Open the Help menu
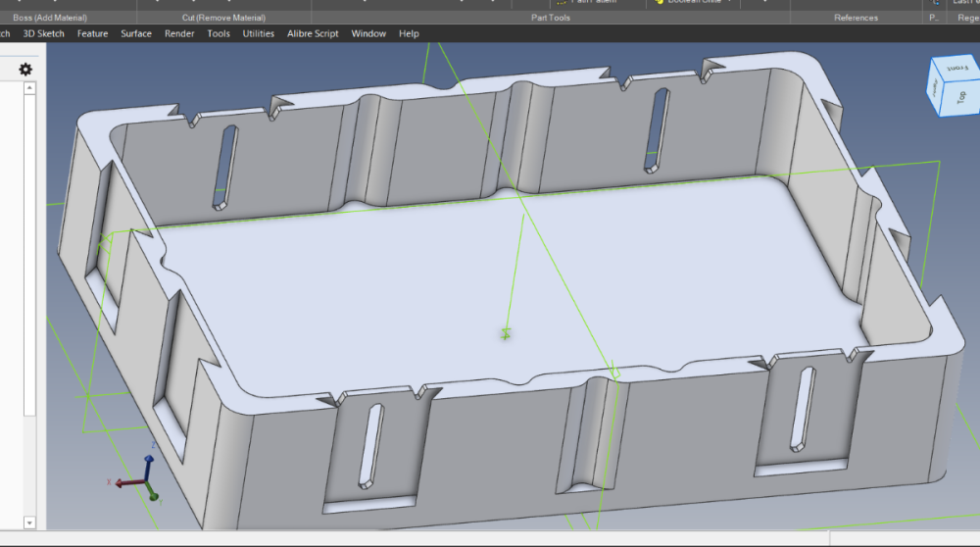The width and height of the screenshot is (980, 547). pyautogui.click(x=409, y=33)
